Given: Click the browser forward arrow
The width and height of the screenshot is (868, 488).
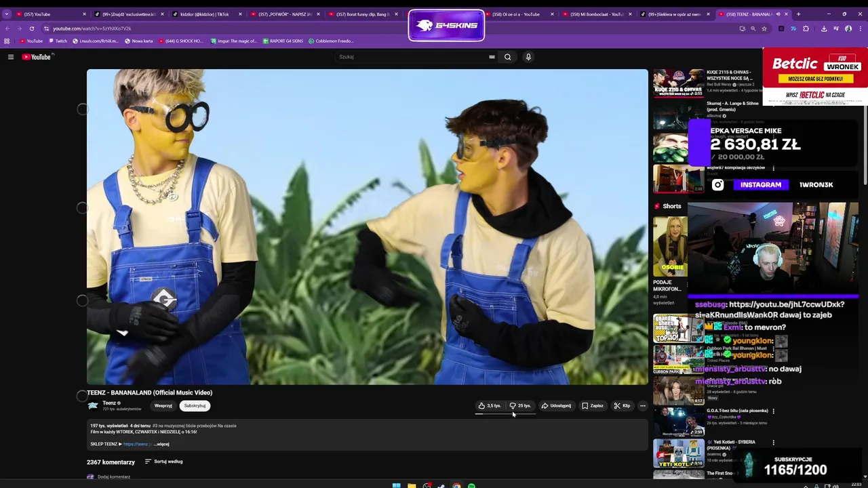Looking at the screenshot, I should (20, 28).
